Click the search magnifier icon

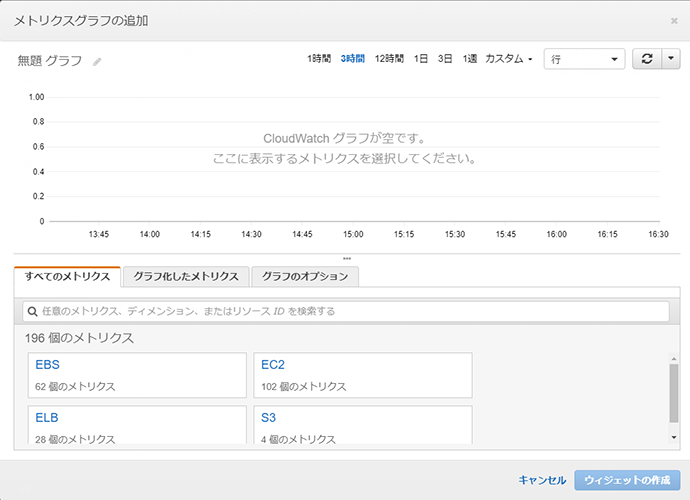[32, 312]
